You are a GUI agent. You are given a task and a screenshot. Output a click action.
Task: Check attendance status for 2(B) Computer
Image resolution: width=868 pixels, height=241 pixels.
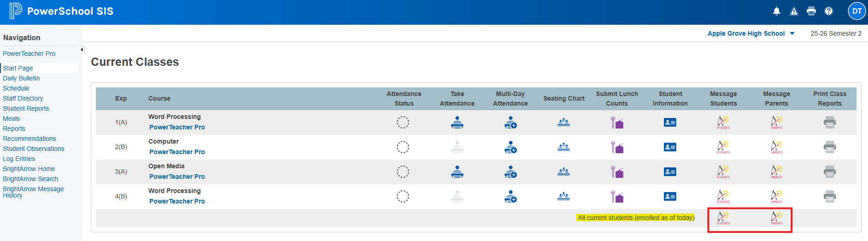403,147
